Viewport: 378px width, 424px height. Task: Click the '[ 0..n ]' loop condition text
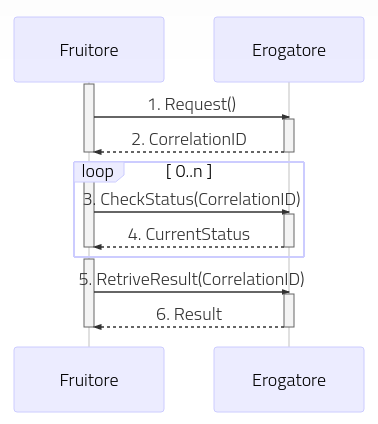[189, 171]
